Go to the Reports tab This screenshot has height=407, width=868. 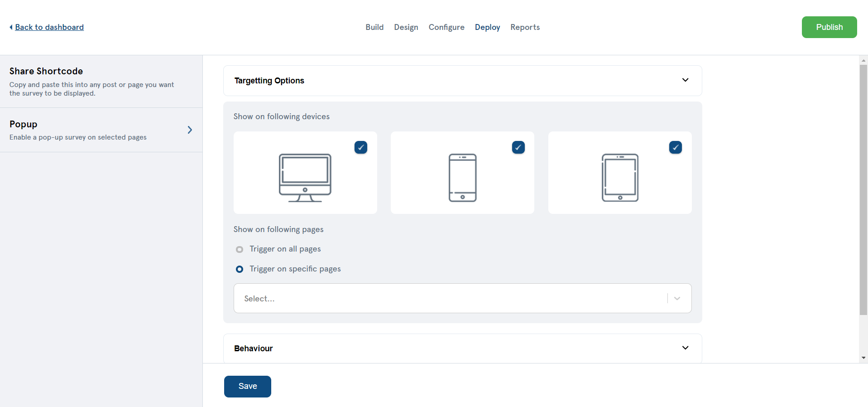click(x=525, y=27)
